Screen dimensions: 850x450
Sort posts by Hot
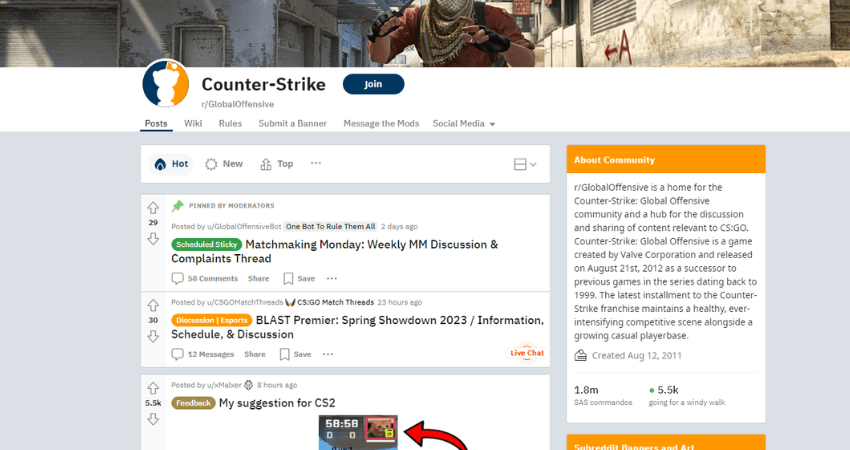point(171,164)
